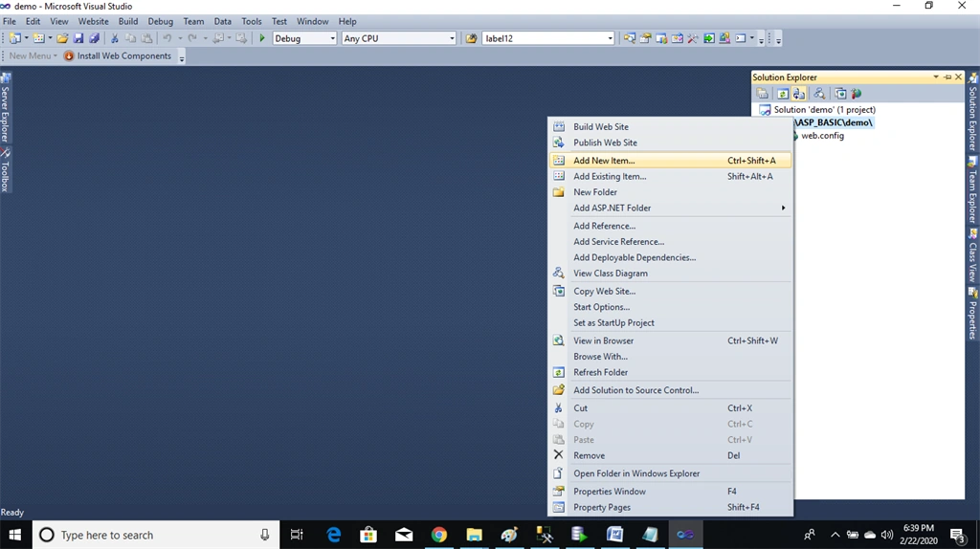Viewport: 980px width, 549px height.
Task: Open Task View on the taskbar
Action: point(297,535)
